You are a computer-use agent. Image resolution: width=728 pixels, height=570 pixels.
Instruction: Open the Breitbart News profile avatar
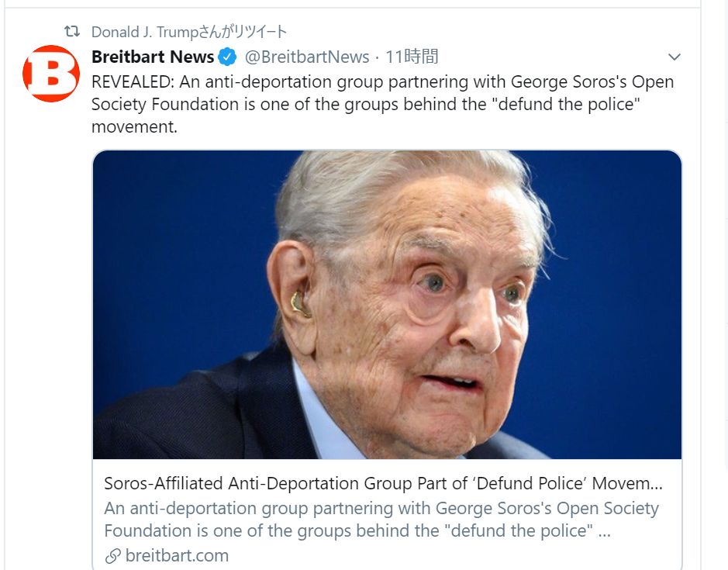(x=51, y=74)
